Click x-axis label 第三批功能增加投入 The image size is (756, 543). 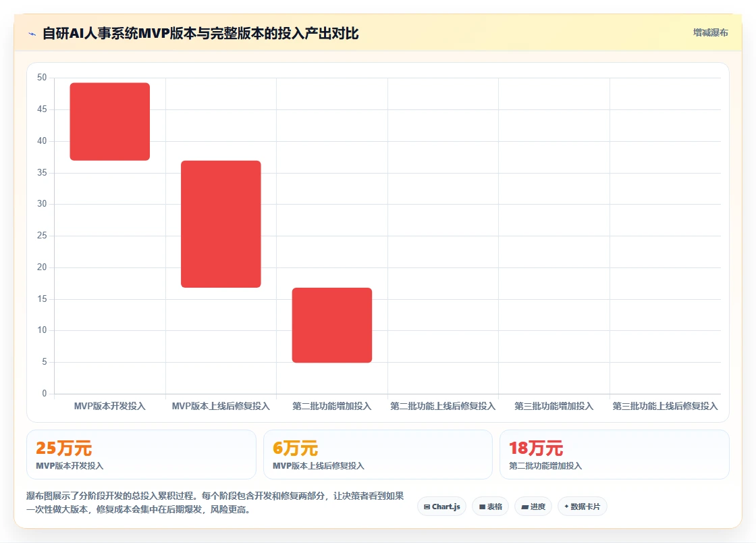click(x=554, y=406)
